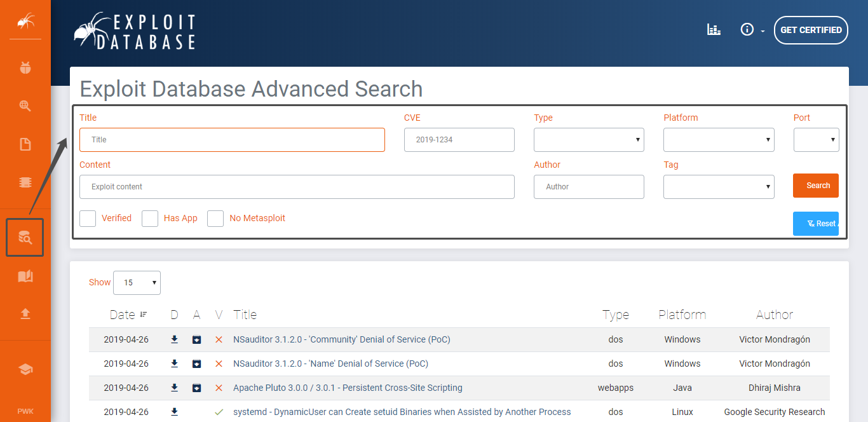Open the Show entries count dropdown

(137, 283)
